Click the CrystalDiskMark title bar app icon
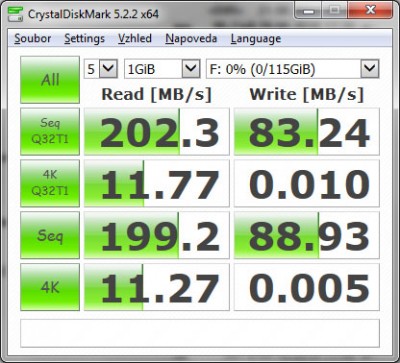The width and height of the screenshot is (400, 363). point(15,14)
